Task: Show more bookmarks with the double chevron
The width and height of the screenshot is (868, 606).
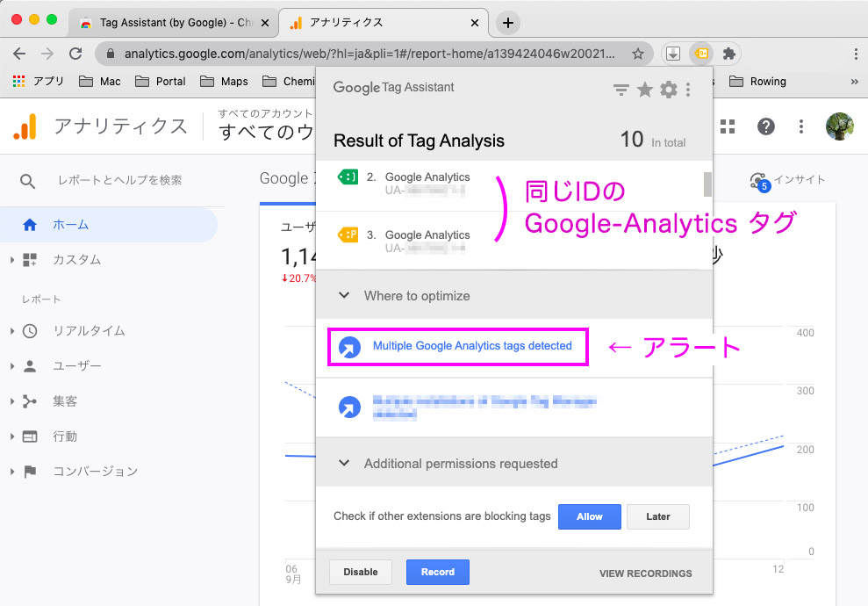Action: pyautogui.click(x=854, y=82)
